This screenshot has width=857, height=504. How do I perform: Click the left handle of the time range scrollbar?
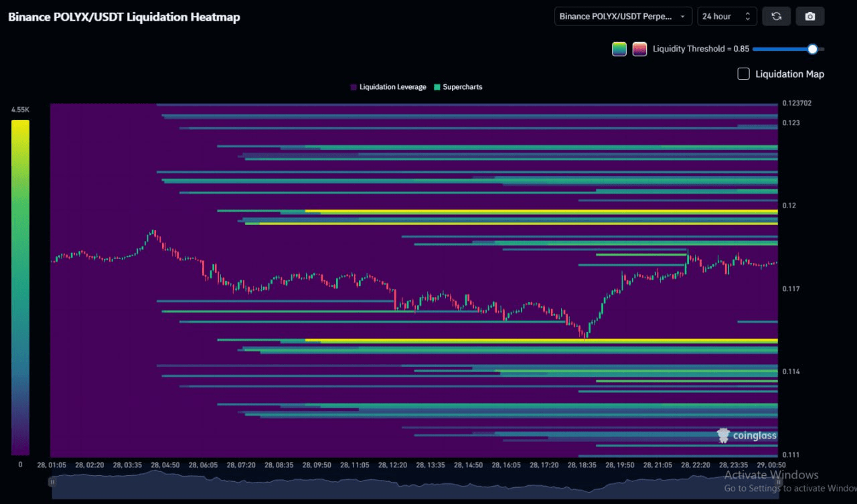(x=52, y=481)
